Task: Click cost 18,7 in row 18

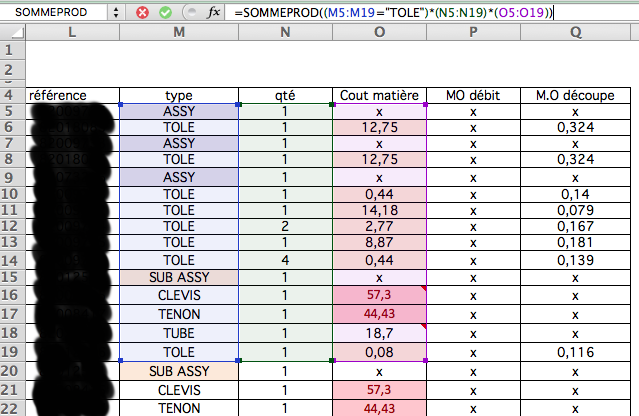Action: tap(379, 333)
